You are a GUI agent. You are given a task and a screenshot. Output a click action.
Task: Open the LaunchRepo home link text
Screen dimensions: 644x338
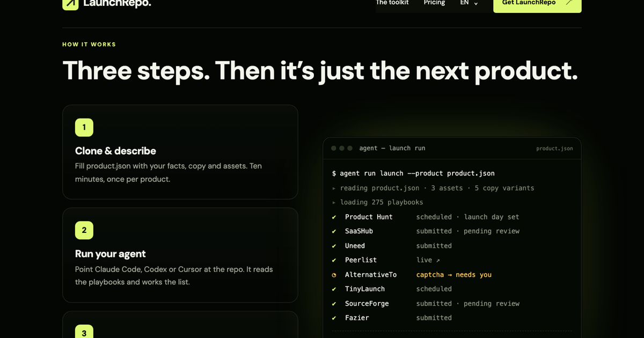pyautogui.click(x=117, y=3)
